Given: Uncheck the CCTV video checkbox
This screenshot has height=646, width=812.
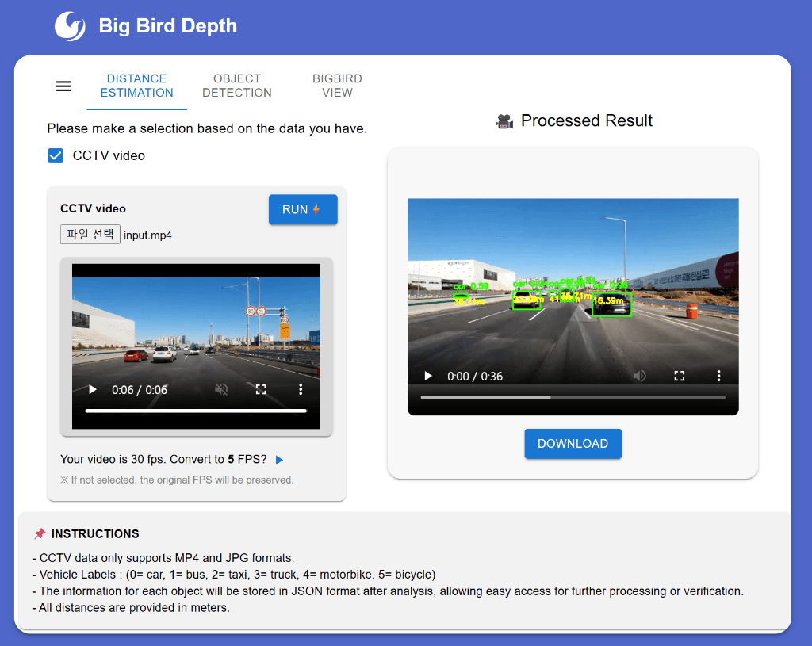Looking at the screenshot, I should tap(56, 155).
